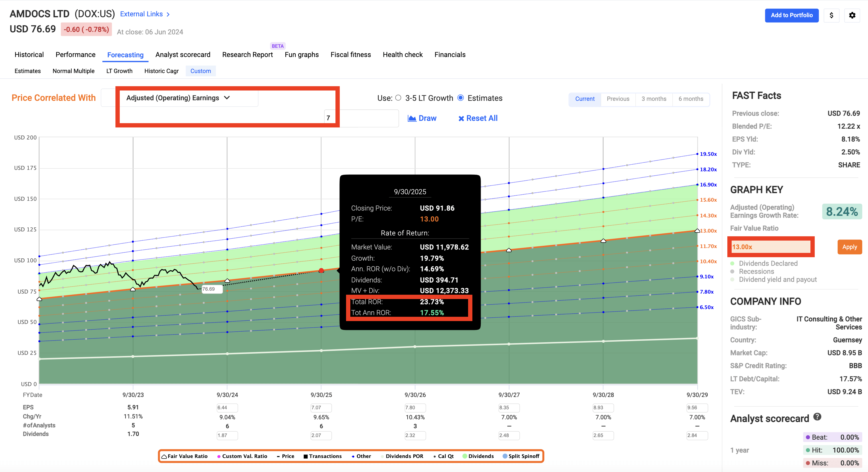Click the Draw chart icon
This screenshot has height=472, width=868.
412,118
